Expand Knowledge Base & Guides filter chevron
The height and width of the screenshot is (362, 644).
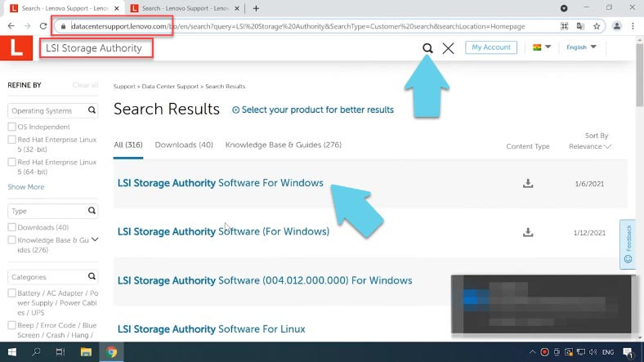(x=95, y=239)
